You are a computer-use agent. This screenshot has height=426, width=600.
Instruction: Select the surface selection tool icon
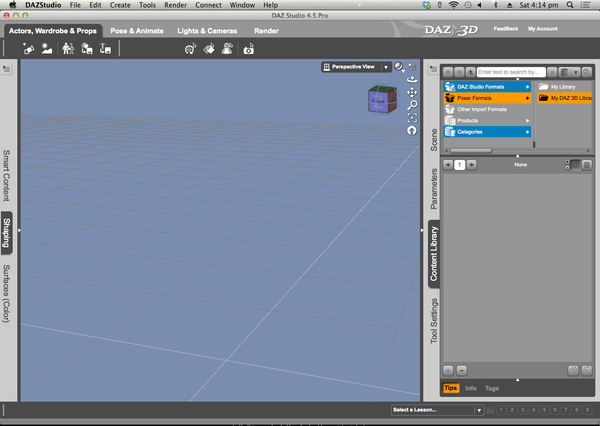[209, 49]
